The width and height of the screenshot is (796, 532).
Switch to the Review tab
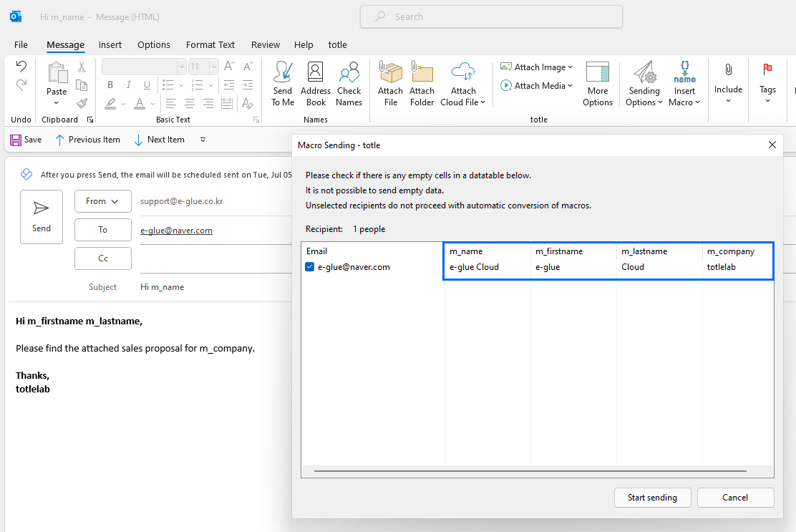click(266, 44)
